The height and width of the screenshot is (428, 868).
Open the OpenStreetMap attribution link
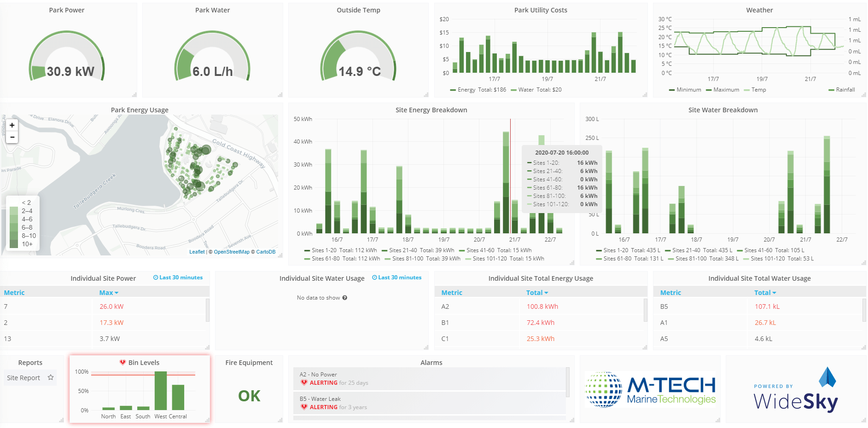(232, 252)
